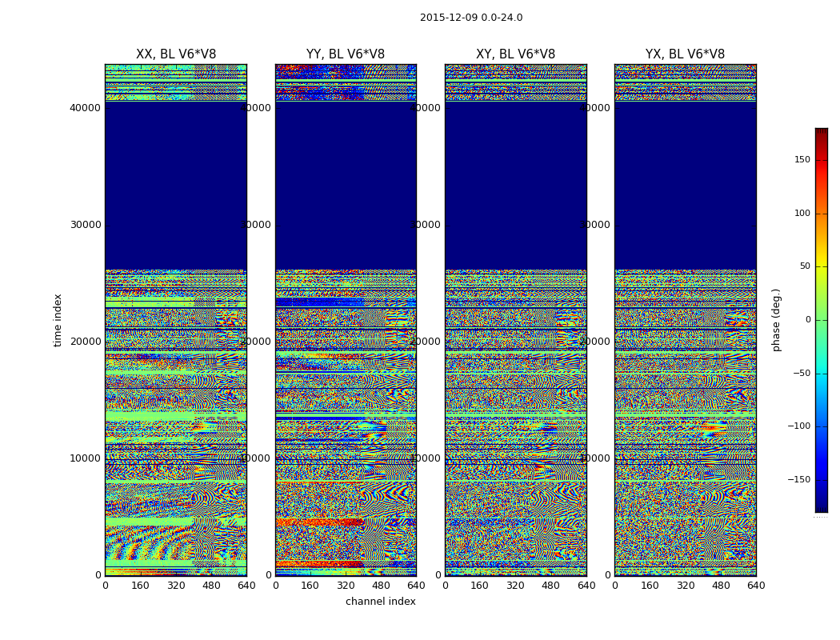The width and height of the screenshot is (840, 640).
Task: Click the phase colorbar gradient strip
Action: coord(821,320)
